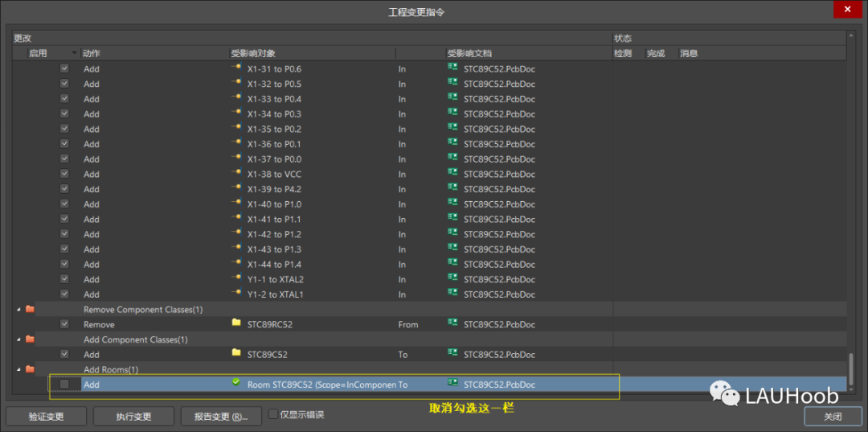
Task: Click the folder icon beside STC89C52 class
Action: 236,353
